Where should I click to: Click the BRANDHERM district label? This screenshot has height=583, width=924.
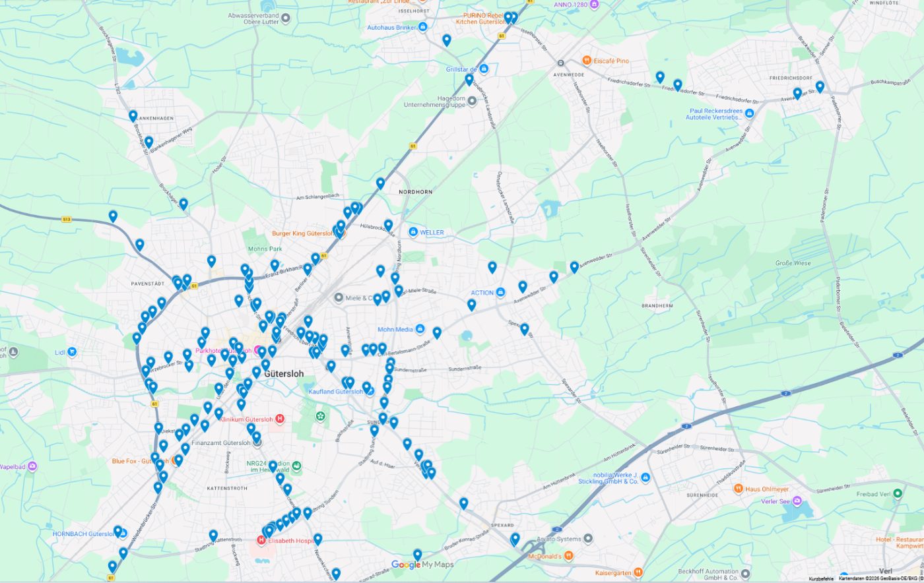pos(657,306)
